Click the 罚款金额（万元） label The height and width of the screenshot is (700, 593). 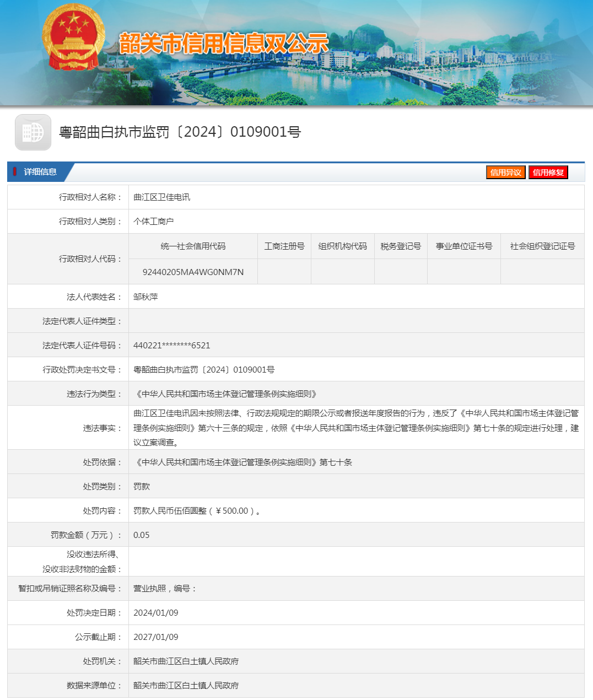(x=86, y=535)
